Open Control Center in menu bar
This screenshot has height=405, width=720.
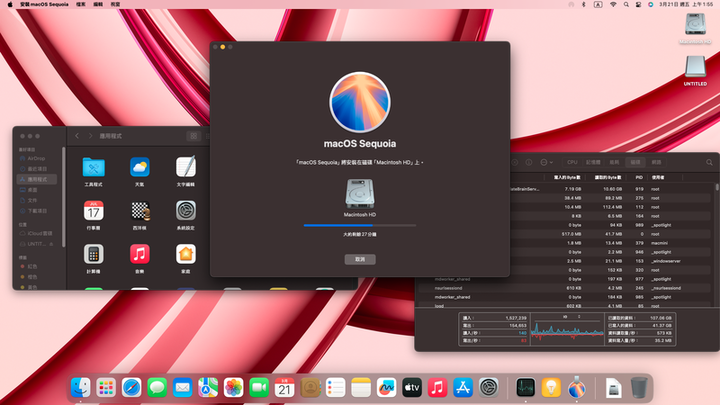tap(638, 4)
